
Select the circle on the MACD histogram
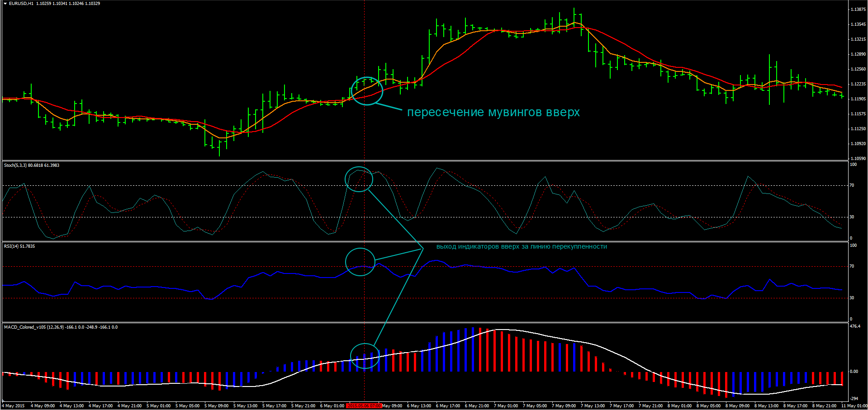(x=364, y=357)
